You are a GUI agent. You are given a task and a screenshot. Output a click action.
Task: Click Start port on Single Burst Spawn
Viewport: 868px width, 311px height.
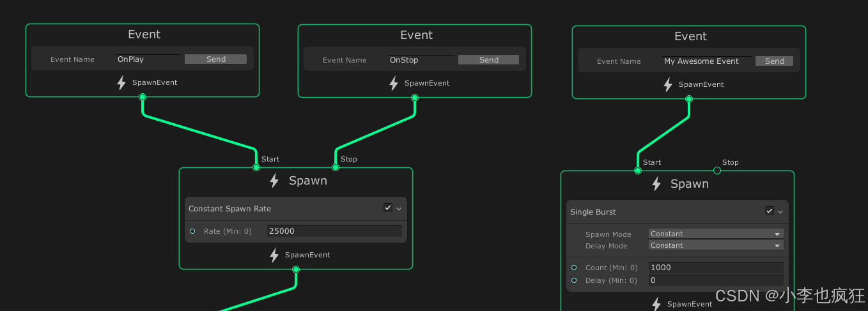[638, 171]
